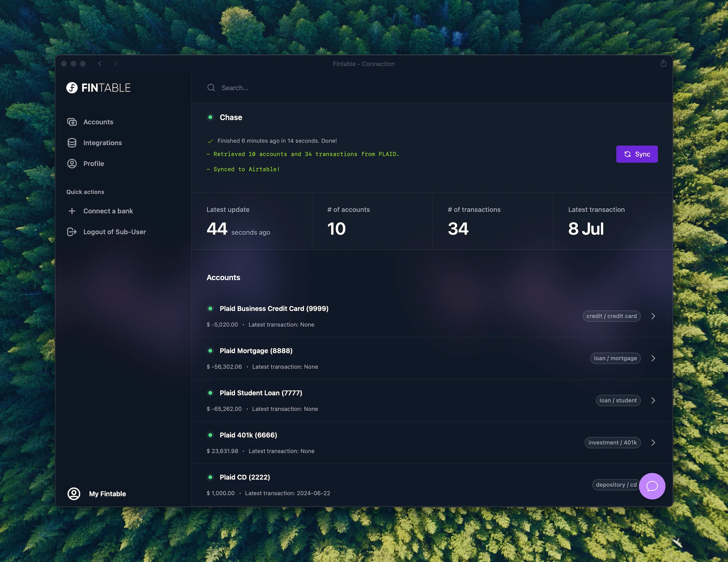Screen dimensions: 728x562
Task: Expand Plaid Student Loan chevron
Action: point(653,400)
